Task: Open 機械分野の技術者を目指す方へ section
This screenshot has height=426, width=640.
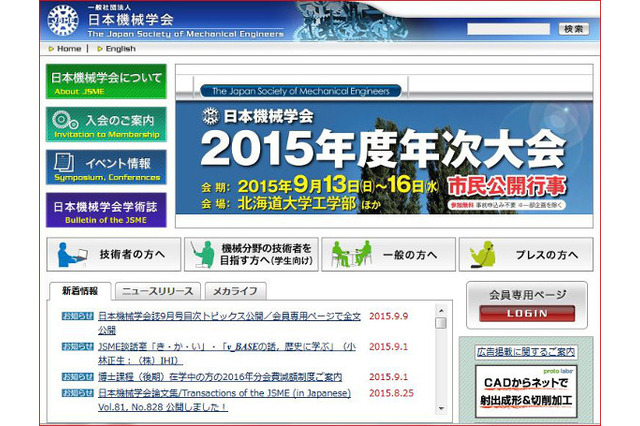Action: click(251, 255)
